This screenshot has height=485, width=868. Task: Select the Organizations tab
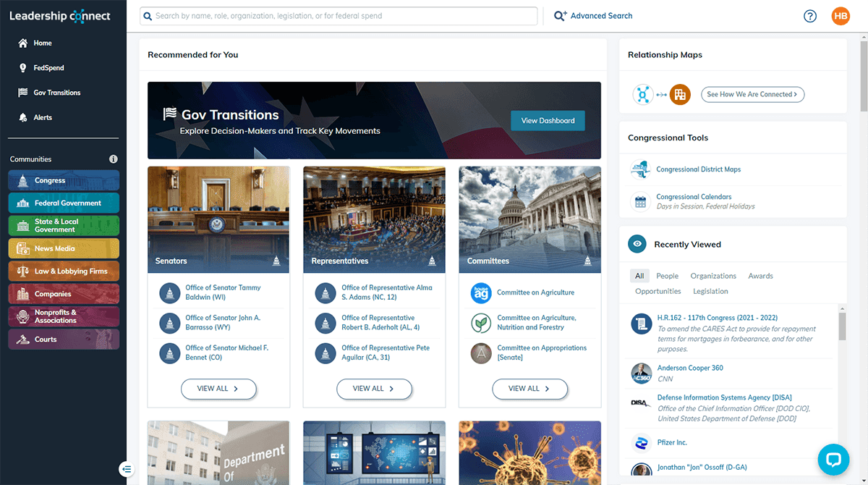click(713, 276)
